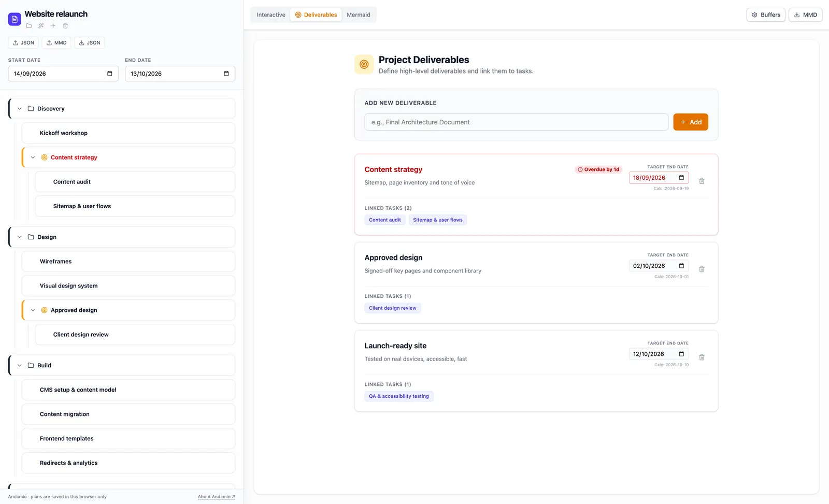Click the Buffers button

point(766,15)
